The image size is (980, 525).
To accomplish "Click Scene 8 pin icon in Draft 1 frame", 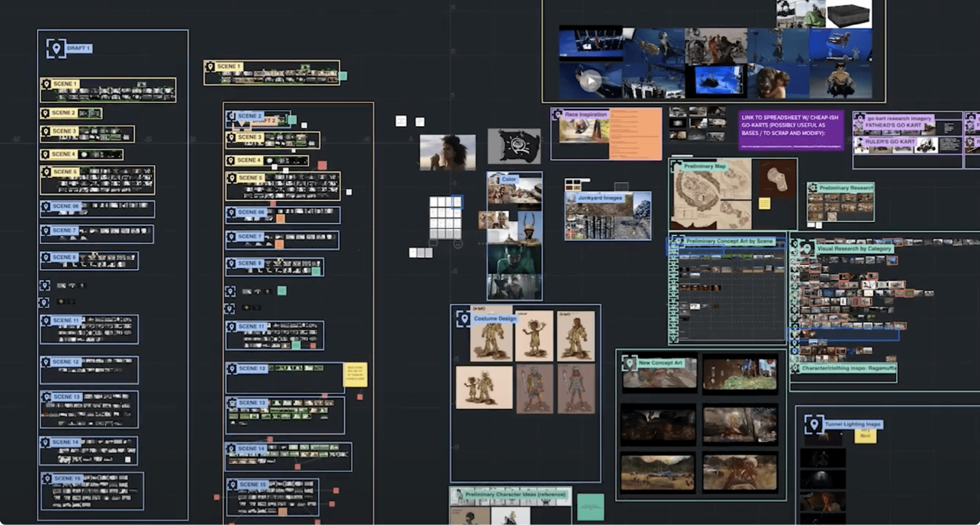I will 46,257.
